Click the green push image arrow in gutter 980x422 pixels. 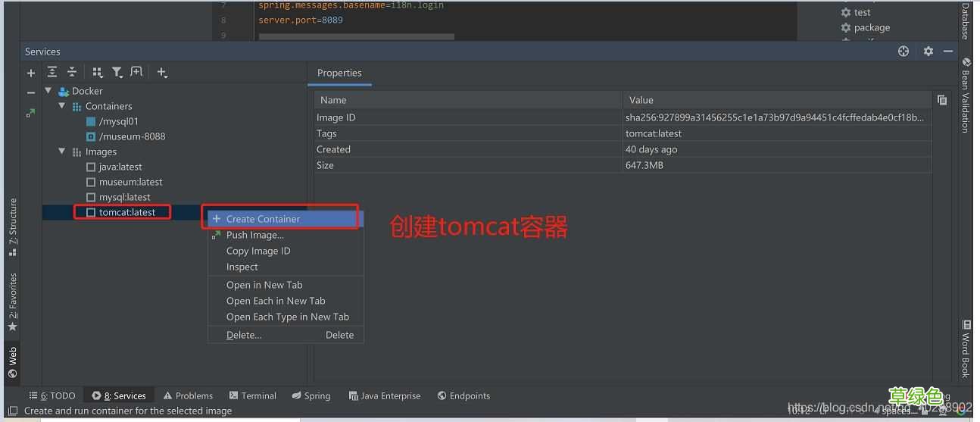[x=30, y=113]
